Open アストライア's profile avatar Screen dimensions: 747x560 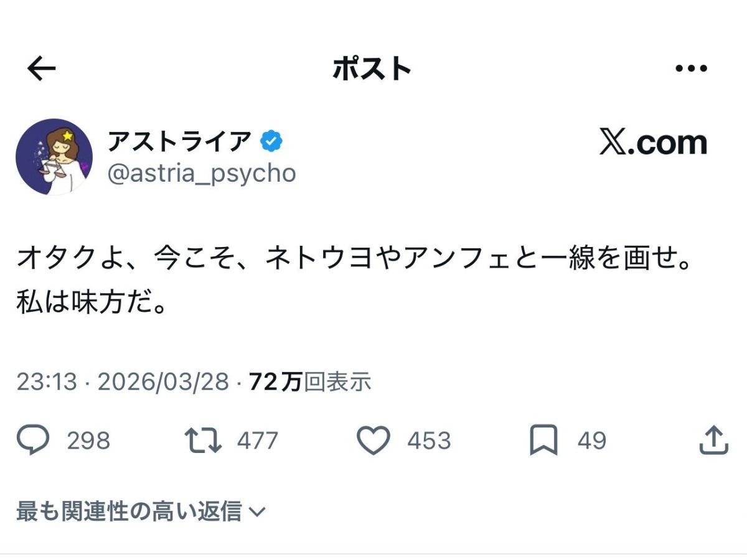(54, 157)
